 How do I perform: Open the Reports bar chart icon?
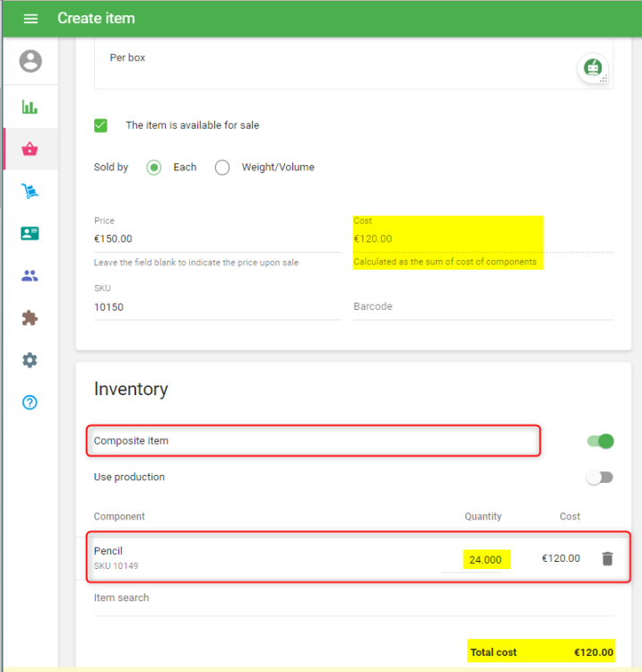tap(30, 108)
